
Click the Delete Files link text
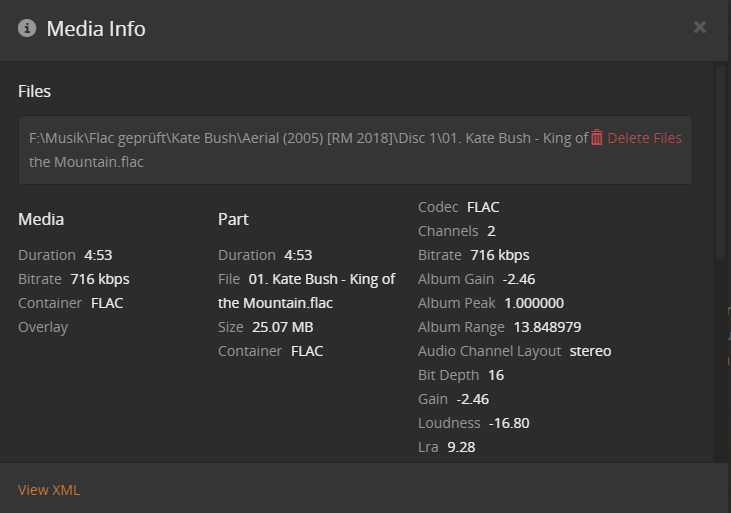pyautogui.click(x=644, y=138)
